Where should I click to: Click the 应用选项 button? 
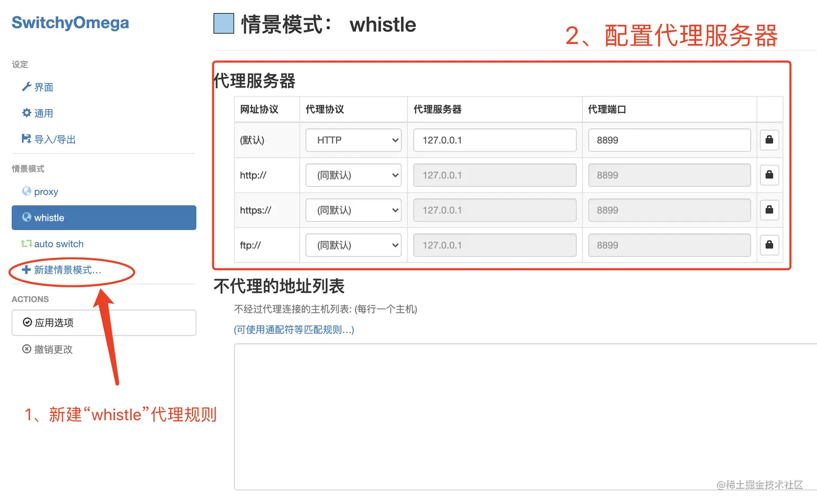pyautogui.click(x=104, y=322)
